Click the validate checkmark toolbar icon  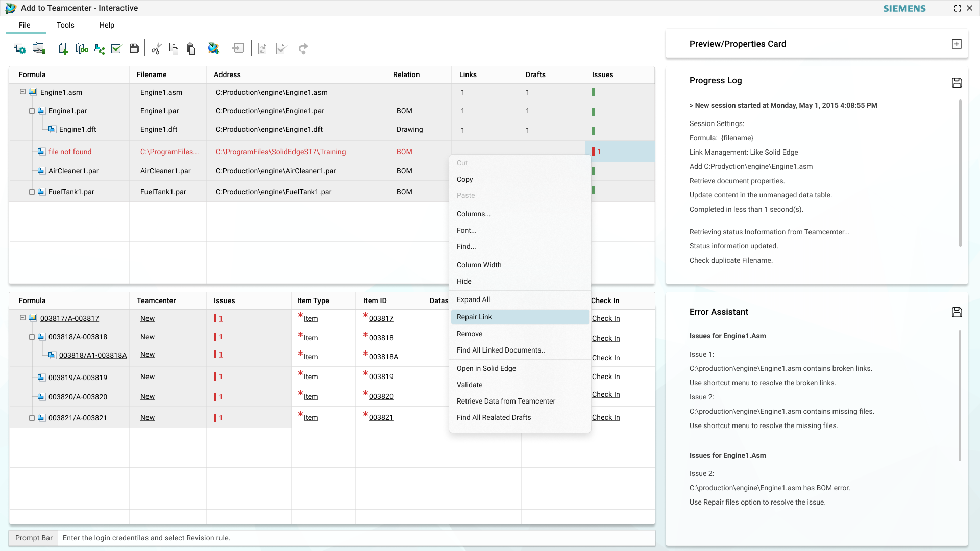click(x=116, y=48)
